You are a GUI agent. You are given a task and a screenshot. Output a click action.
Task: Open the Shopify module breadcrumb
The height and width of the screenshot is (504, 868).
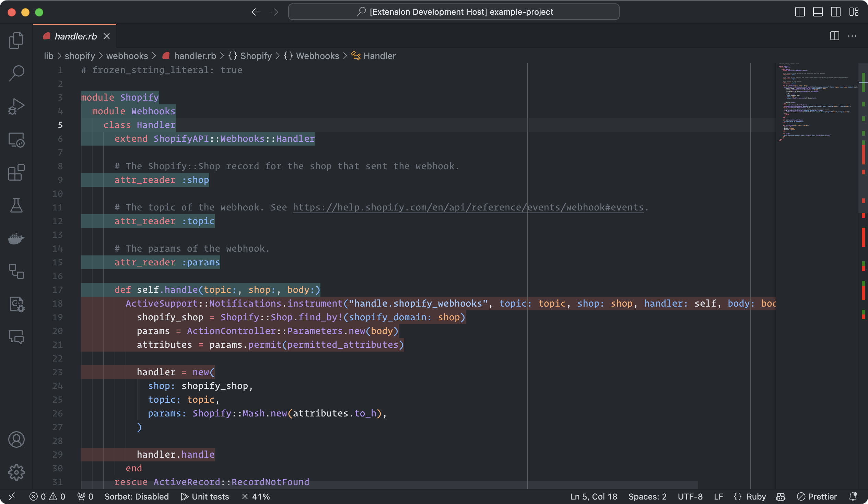(x=250, y=56)
